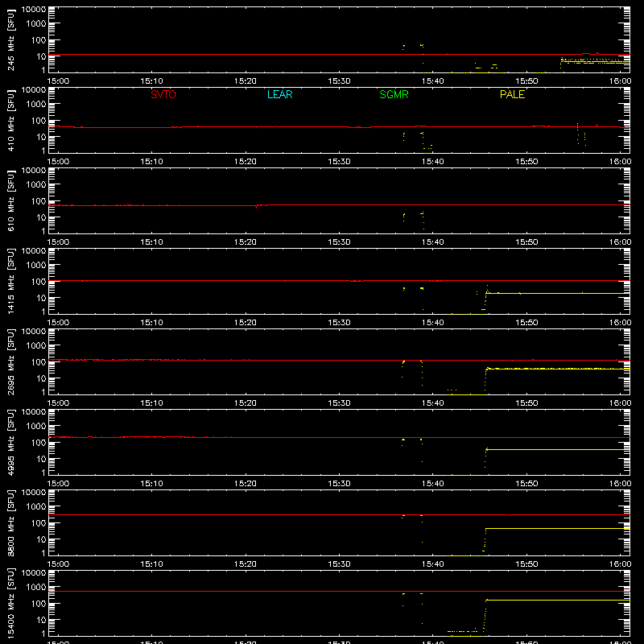Click the 15:20 time label under 610 MHz plot
This screenshot has width=644, height=644.
coord(246,242)
